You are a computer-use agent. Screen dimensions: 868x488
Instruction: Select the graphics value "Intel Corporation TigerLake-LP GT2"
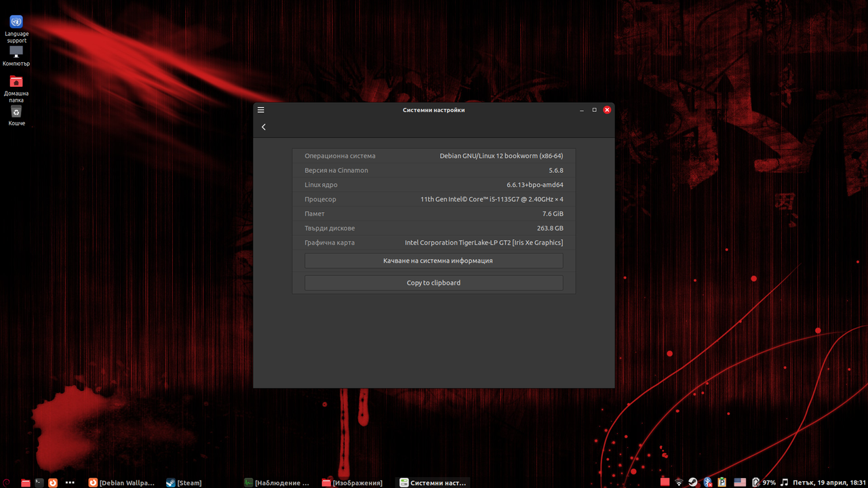(x=458, y=243)
